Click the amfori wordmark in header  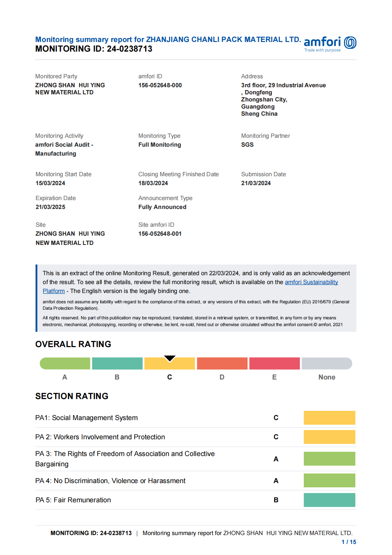click(322, 42)
